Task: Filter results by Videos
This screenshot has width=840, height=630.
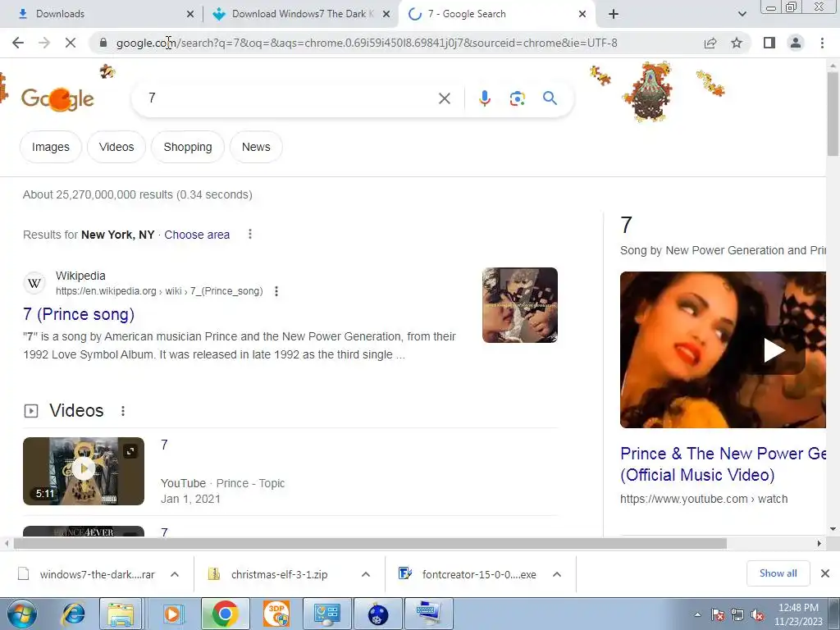Action: [x=116, y=147]
